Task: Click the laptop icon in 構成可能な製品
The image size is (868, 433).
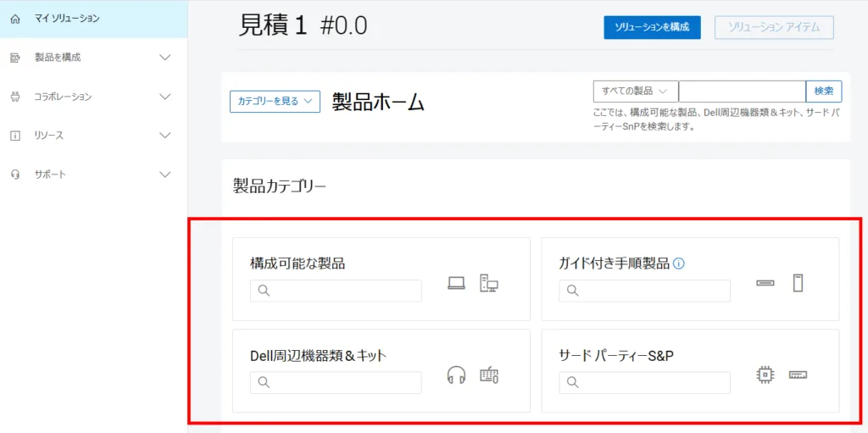Action: click(x=456, y=284)
